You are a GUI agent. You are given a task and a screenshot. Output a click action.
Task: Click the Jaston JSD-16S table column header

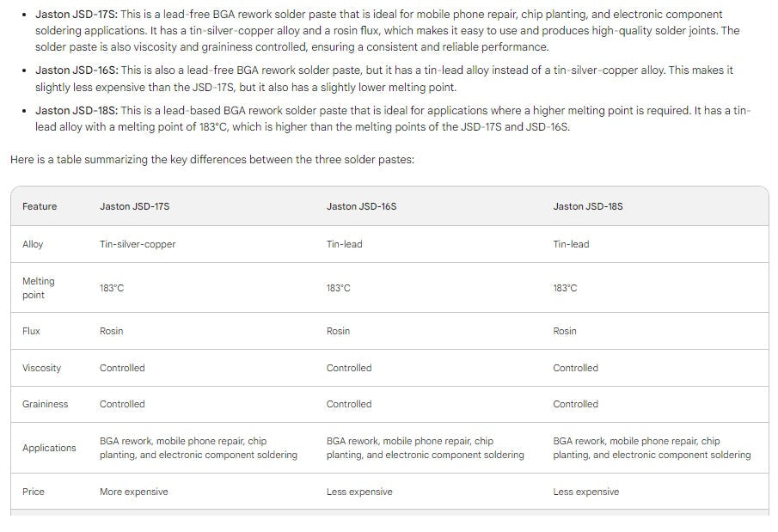[x=361, y=206]
